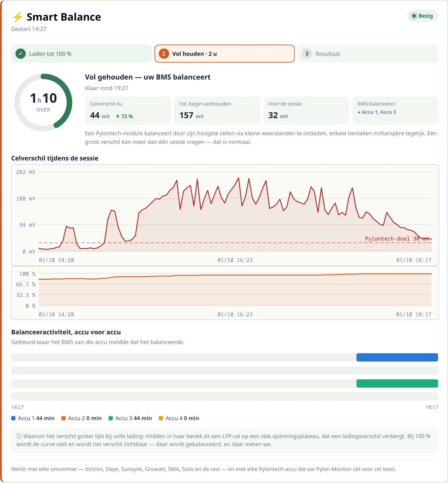Click the lightning bolt Smart Balance icon
The image size is (448, 483).
pos(17,17)
